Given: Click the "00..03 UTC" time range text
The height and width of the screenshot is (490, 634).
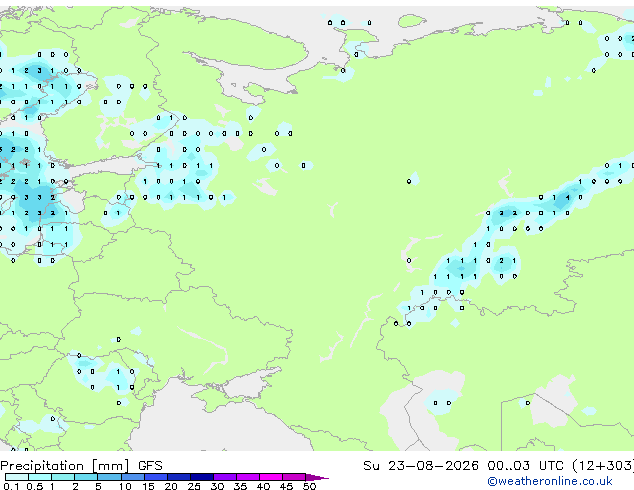Looking at the screenshot, I should click(x=525, y=466).
